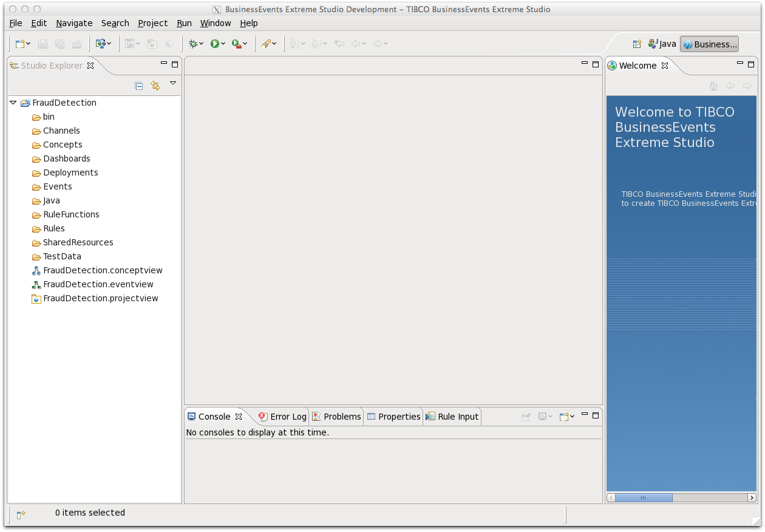The height and width of the screenshot is (532, 765).
Task: Open the Window menu
Action: click(x=216, y=23)
